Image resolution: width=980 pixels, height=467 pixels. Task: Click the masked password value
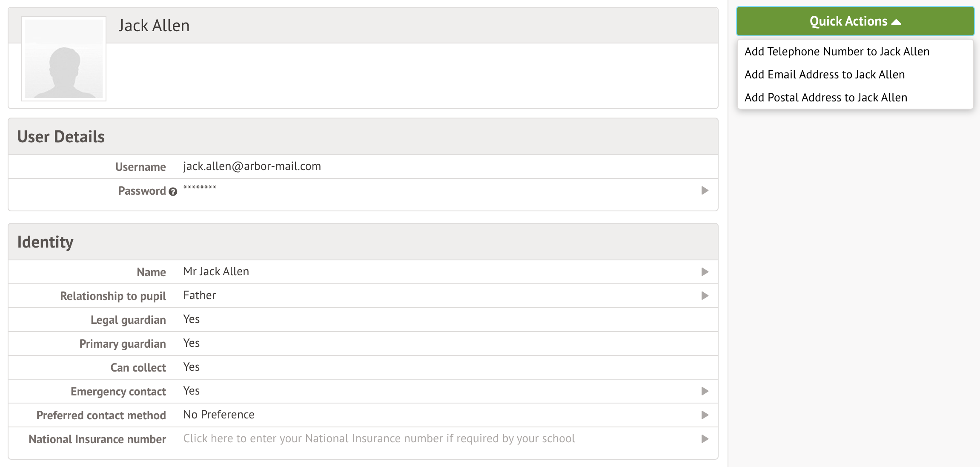tap(200, 188)
